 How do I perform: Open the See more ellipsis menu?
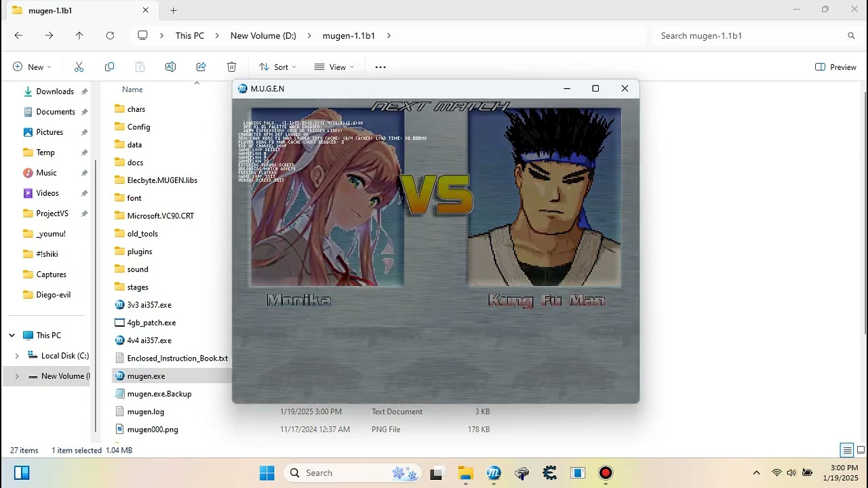pos(380,67)
